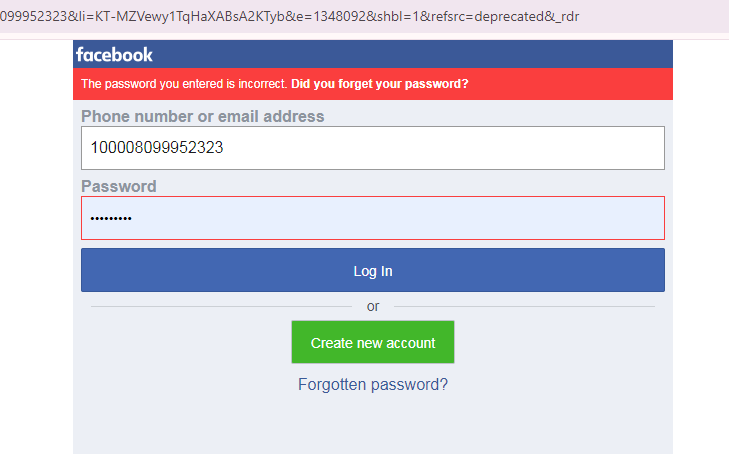Image resolution: width=729 pixels, height=454 pixels.
Task: Click the facebook logo in header
Action: tap(114, 55)
